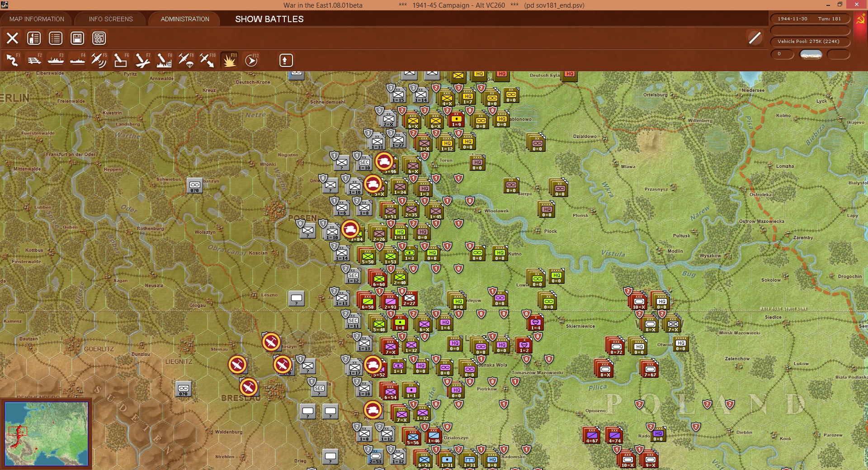Select the unit labeled 6=58
This screenshot has height=470, width=868.
pyautogui.click(x=368, y=301)
